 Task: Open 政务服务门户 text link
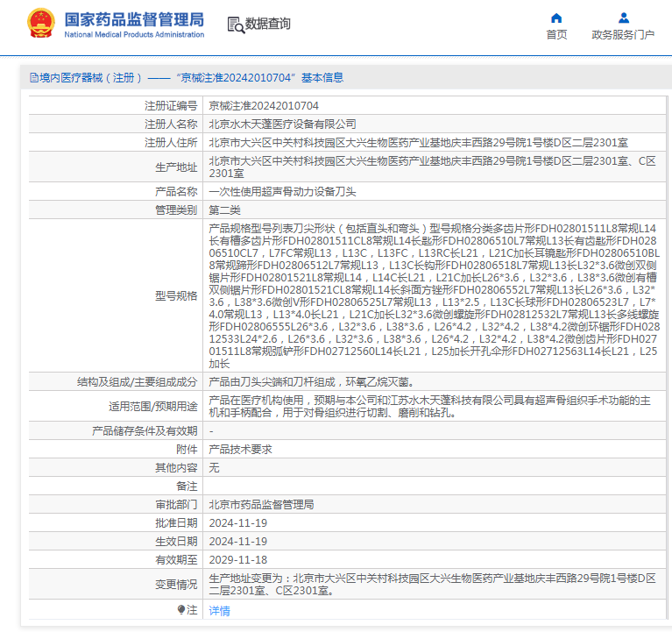pos(623,35)
